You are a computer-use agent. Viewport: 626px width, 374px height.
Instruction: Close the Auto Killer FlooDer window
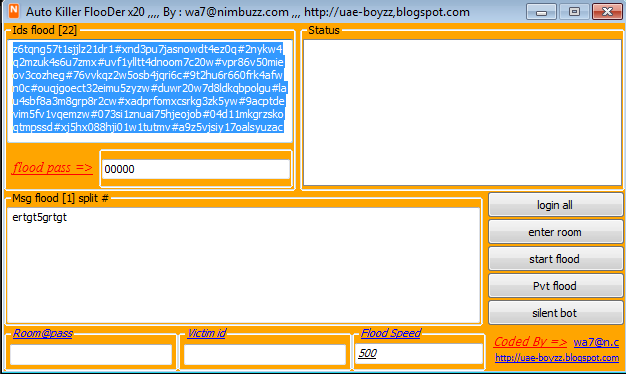pyautogui.click(x=607, y=12)
